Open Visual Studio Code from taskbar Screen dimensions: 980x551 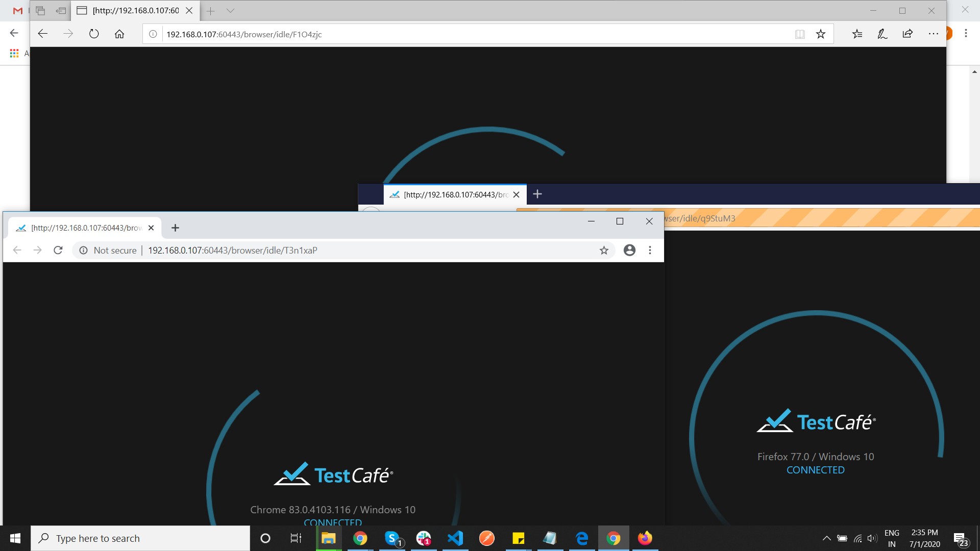click(x=455, y=538)
